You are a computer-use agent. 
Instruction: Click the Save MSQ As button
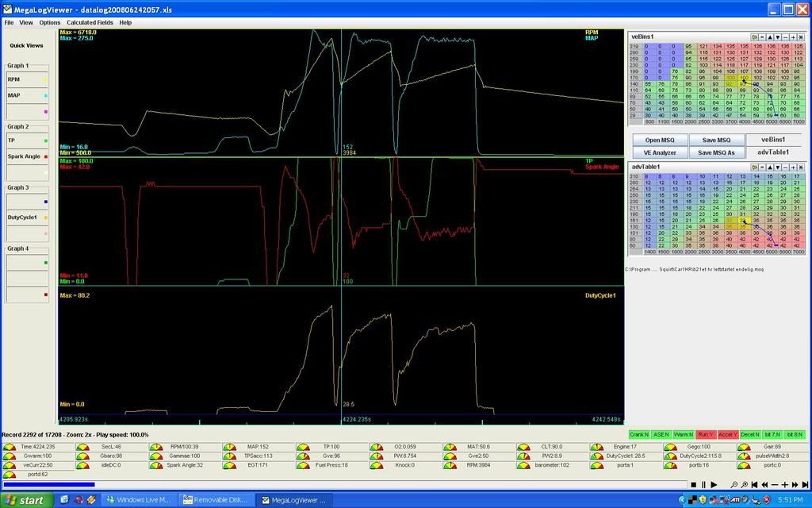716,153
